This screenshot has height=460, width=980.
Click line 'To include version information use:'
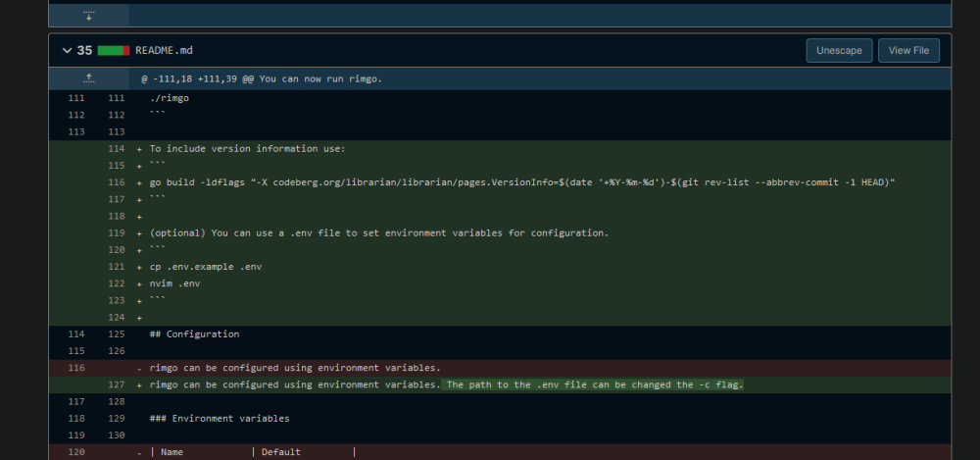pyautogui.click(x=248, y=149)
